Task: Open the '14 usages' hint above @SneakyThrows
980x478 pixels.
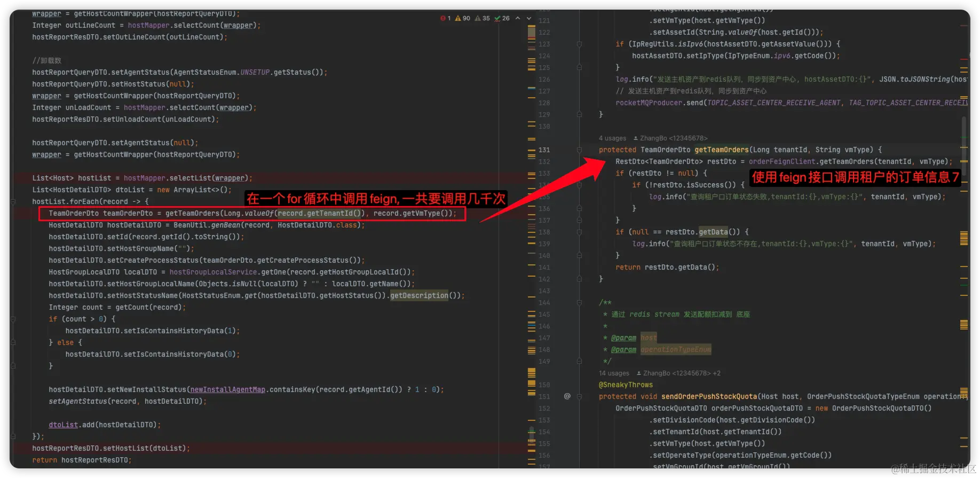Action: [614, 373]
